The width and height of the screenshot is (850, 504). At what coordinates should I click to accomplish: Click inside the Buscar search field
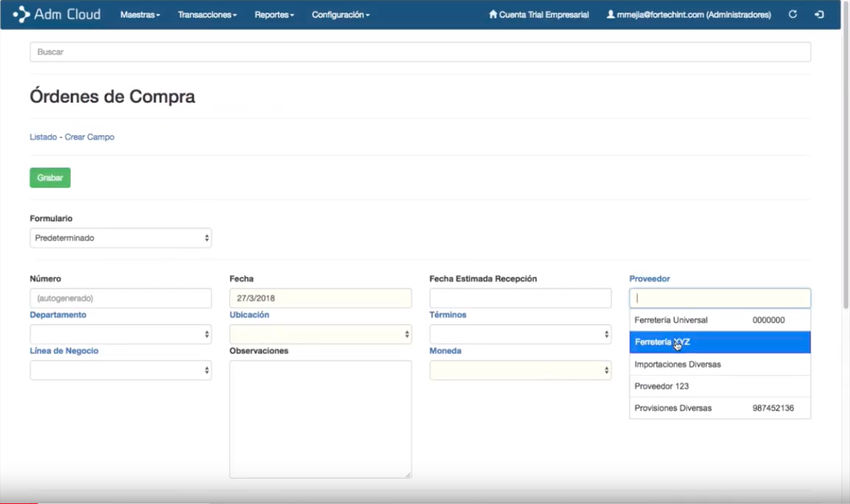tap(420, 51)
